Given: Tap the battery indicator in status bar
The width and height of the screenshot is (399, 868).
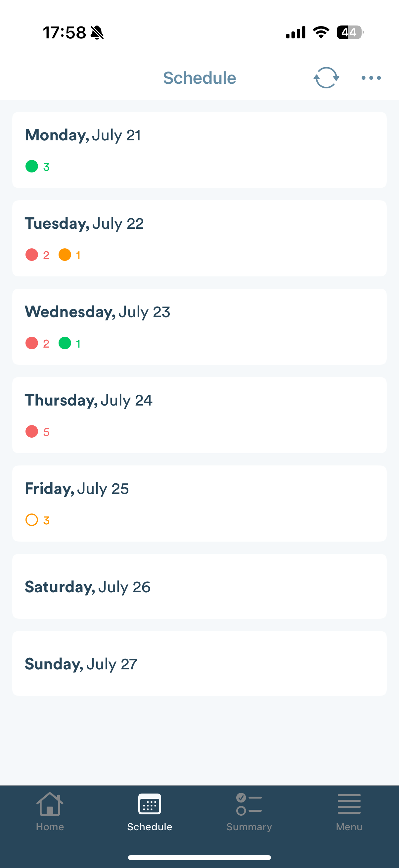Looking at the screenshot, I should click(350, 33).
